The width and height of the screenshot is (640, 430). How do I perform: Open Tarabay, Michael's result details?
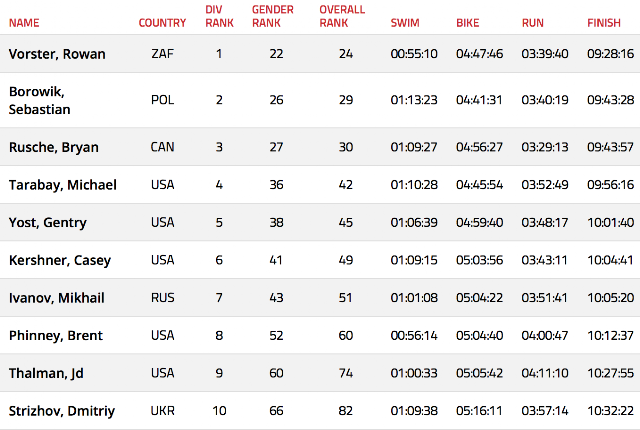point(63,185)
